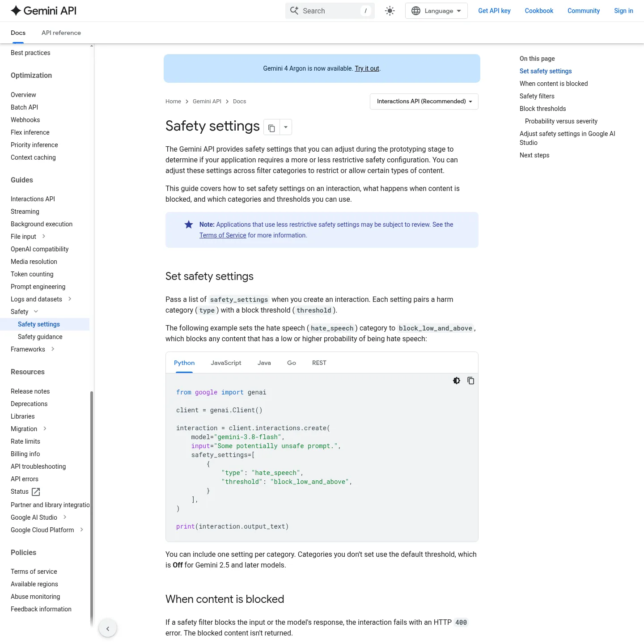Switch to the Go code tab

click(x=292, y=363)
